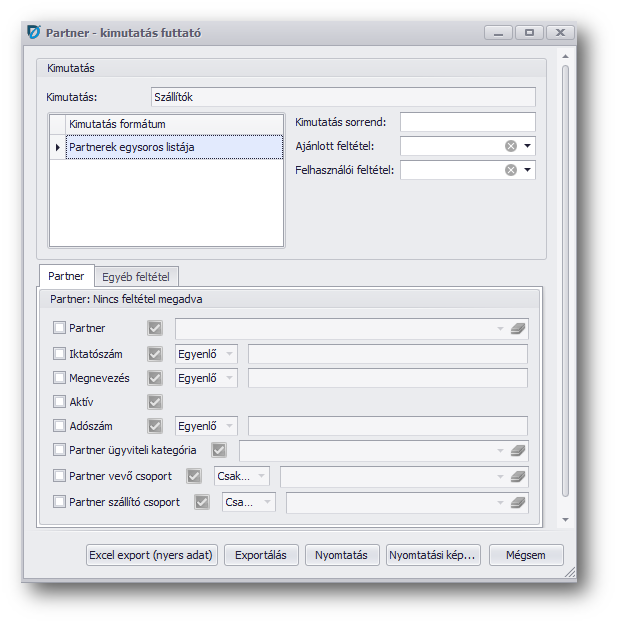Clear the Felhasználói feltétel field using X icon
Screen dimensions: 619x625
click(511, 170)
